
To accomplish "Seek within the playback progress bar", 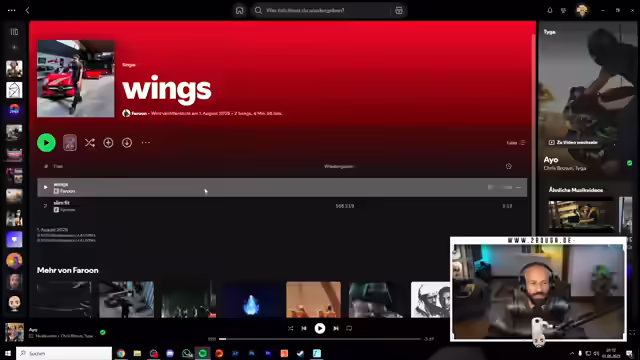I will [x=320, y=339].
